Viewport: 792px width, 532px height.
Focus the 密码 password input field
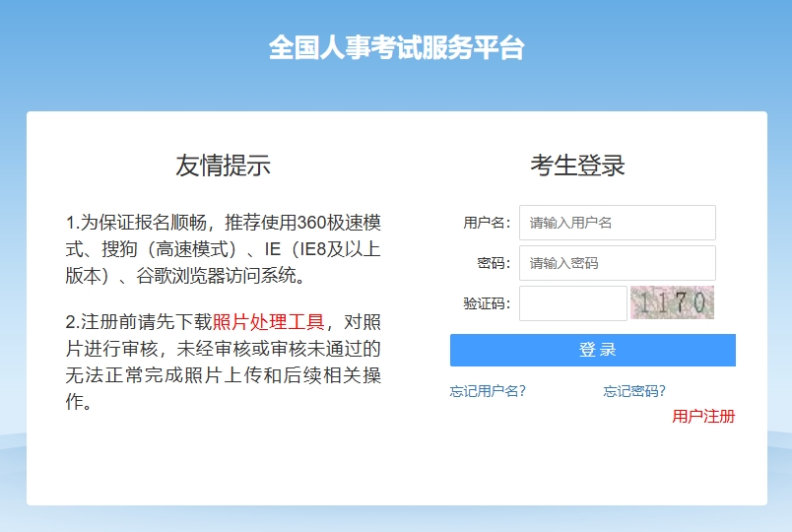click(617, 263)
